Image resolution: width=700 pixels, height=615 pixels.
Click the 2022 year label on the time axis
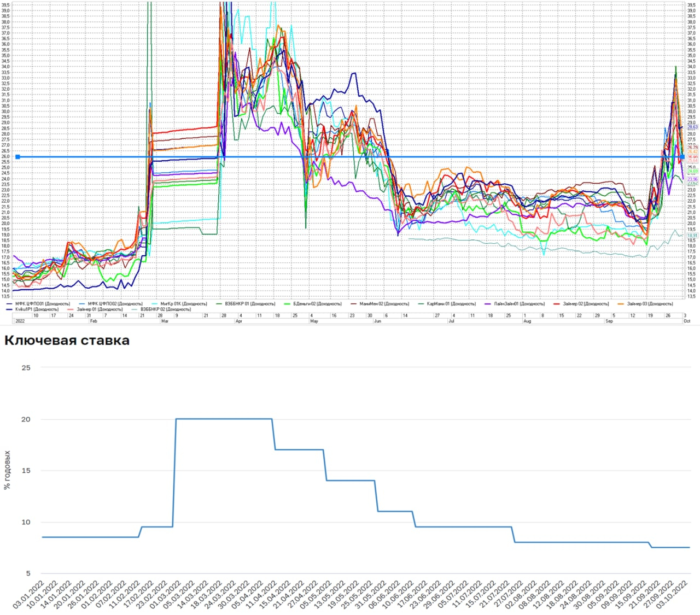click(20, 321)
